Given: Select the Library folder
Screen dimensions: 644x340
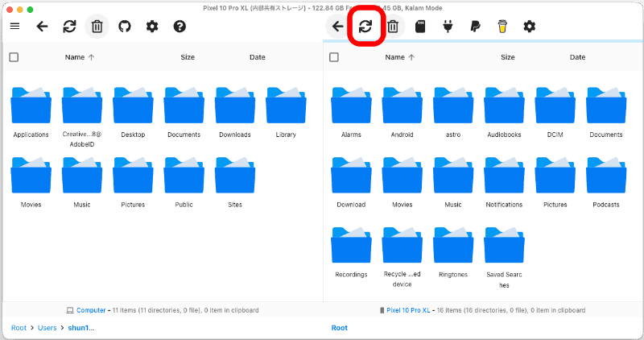Looking at the screenshot, I should tap(286, 106).
